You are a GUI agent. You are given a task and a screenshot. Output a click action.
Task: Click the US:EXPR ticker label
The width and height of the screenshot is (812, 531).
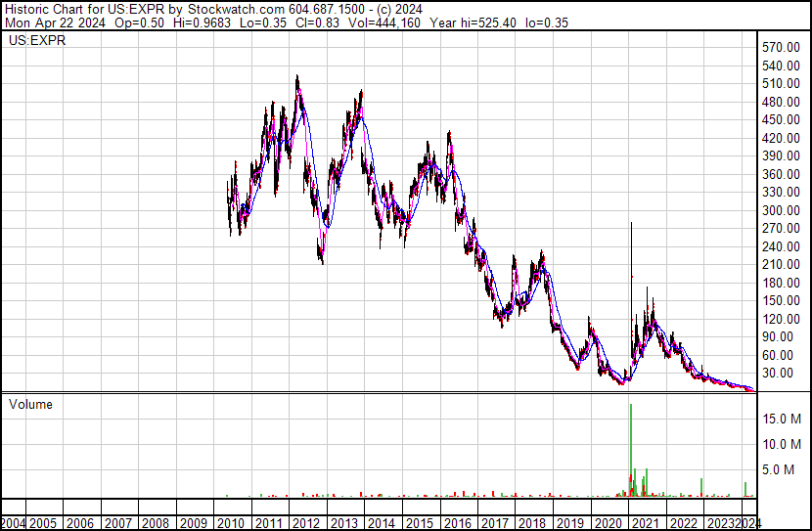click(x=33, y=41)
